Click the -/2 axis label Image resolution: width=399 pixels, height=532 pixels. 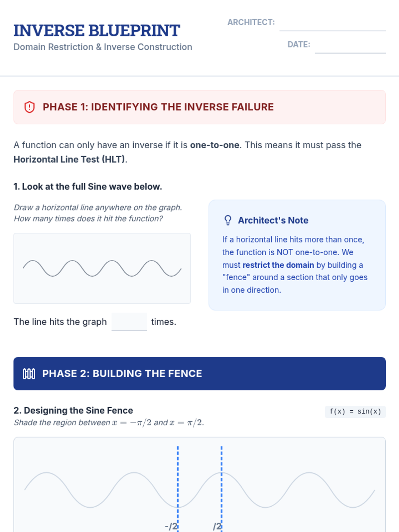[x=171, y=526]
